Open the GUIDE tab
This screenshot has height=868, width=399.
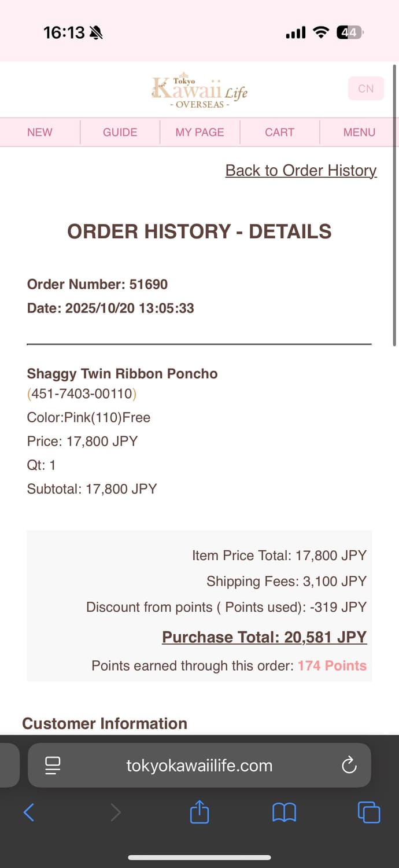[x=120, y=133]
